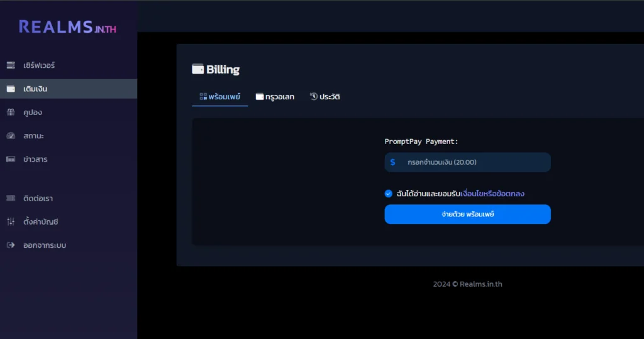Click the logout arrow icon beside ออกจากระบบ
Image resolution: width=644 pixels, height=339 pixels.
click(11, 245)
